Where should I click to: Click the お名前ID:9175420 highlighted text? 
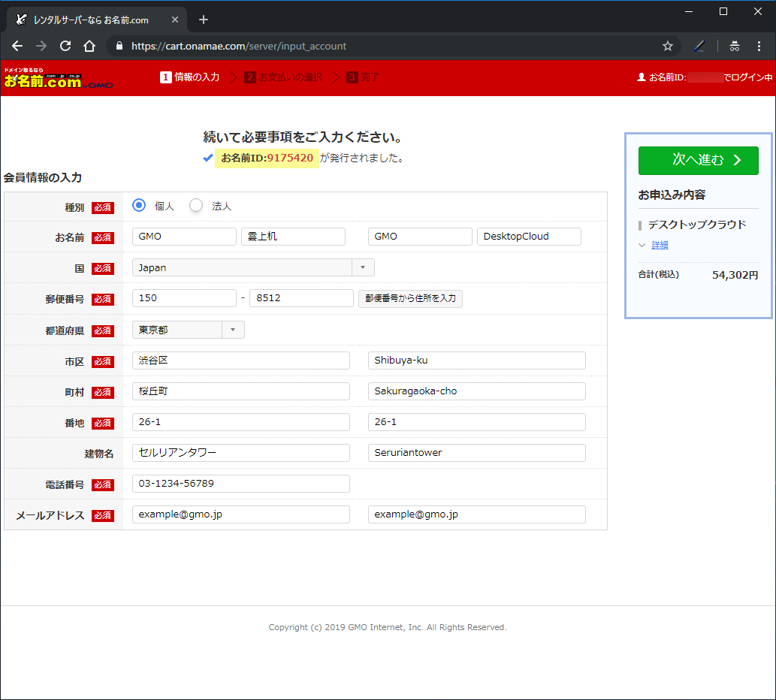(267, 158)
